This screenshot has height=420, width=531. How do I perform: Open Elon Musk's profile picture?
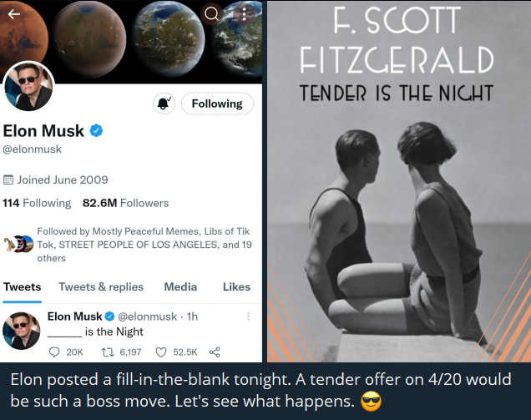(29, 87)
